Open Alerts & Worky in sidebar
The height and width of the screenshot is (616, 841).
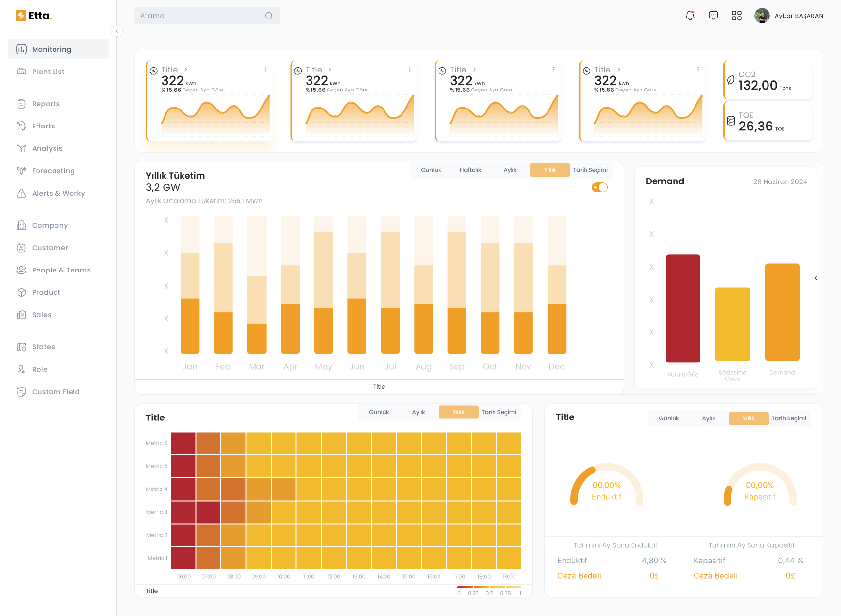58,193
